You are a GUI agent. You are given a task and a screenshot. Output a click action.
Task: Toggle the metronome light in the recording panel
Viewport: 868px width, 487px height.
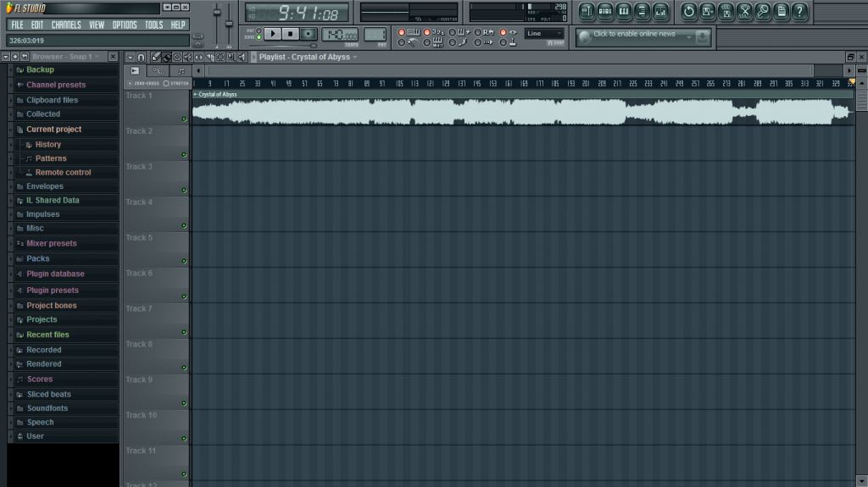click(401, 42)
